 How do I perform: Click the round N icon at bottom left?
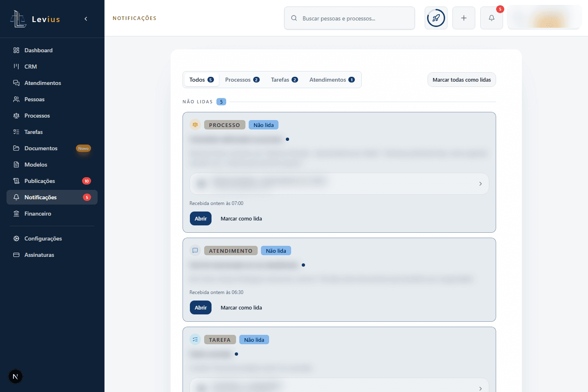[x=16, y=376]
